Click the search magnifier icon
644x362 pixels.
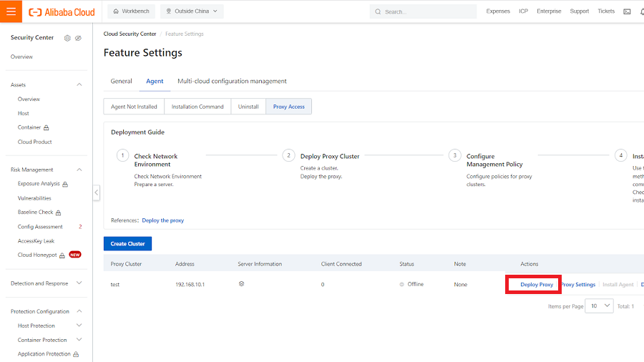378,11
